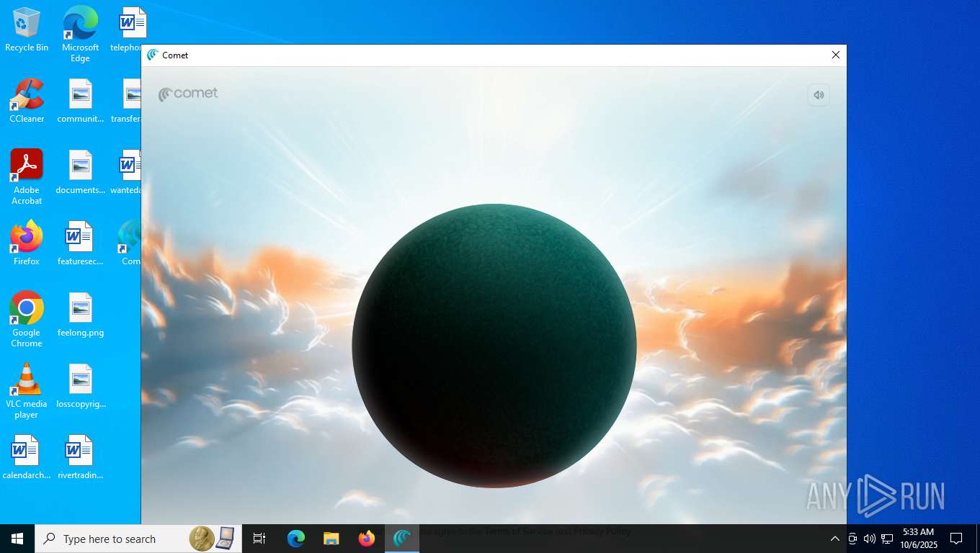Select the Firefox desktop shortcut

[x=27, y=243]
